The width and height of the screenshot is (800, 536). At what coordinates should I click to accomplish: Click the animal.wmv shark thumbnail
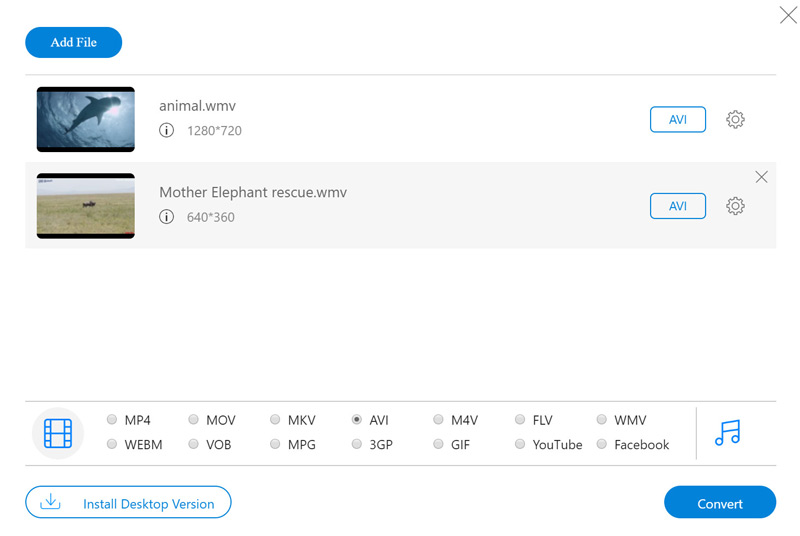tap(86, 119)
